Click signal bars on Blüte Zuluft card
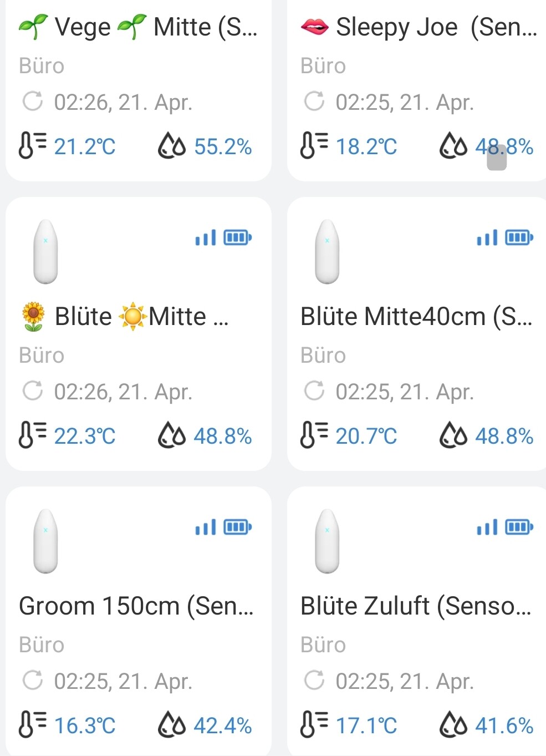546x756 pixels. click(487, 527)
